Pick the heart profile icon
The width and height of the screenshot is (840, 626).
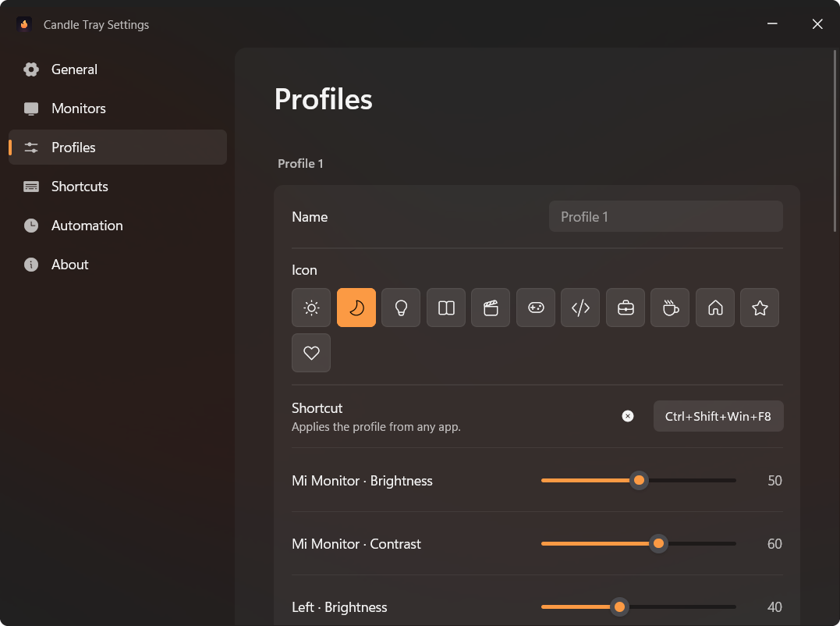pos(311,353)
